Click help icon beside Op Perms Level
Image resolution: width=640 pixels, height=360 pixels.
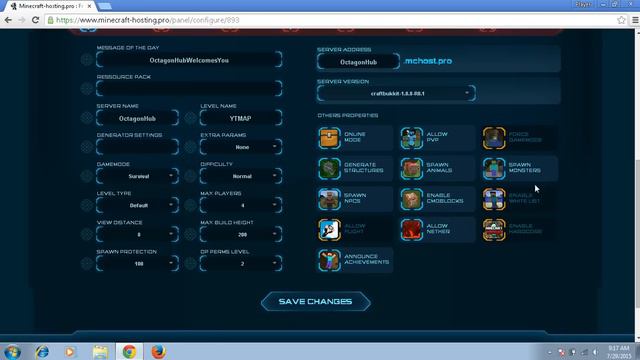pos(190,264)
